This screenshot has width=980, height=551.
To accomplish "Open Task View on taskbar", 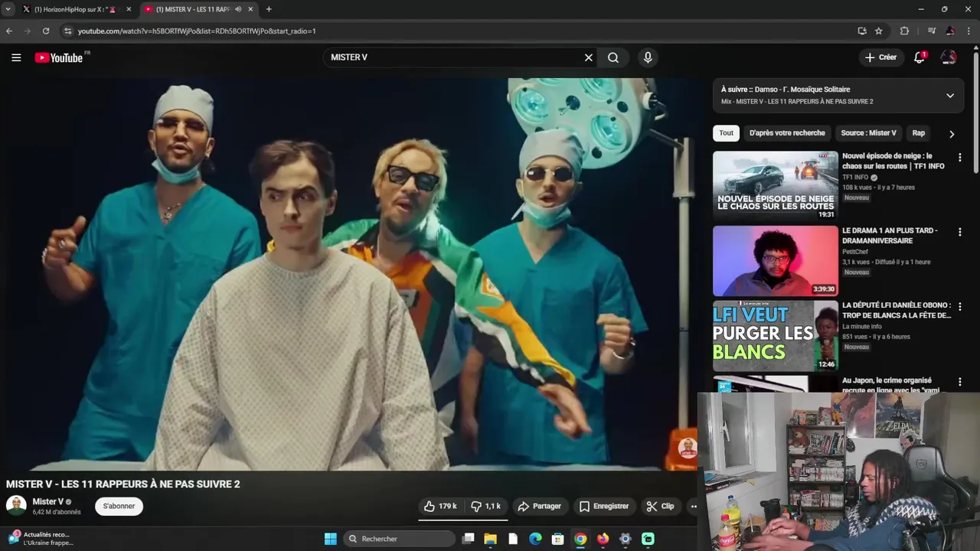I will coord(469,539).
